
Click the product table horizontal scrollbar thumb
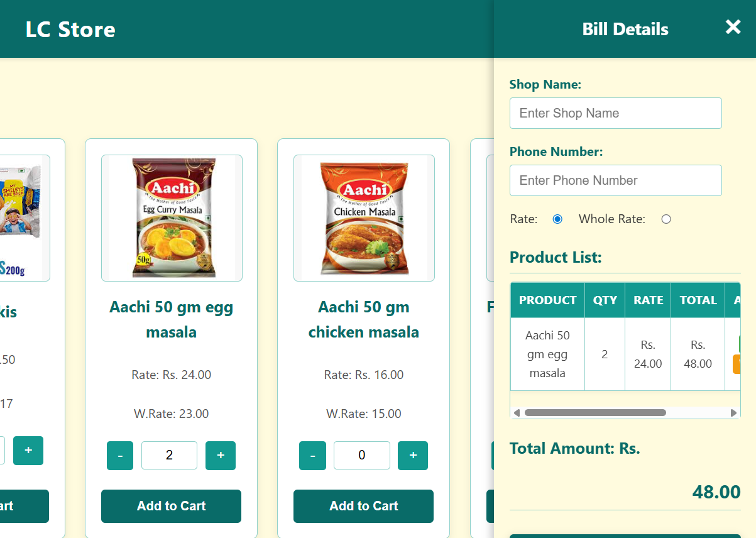point(594,413)
